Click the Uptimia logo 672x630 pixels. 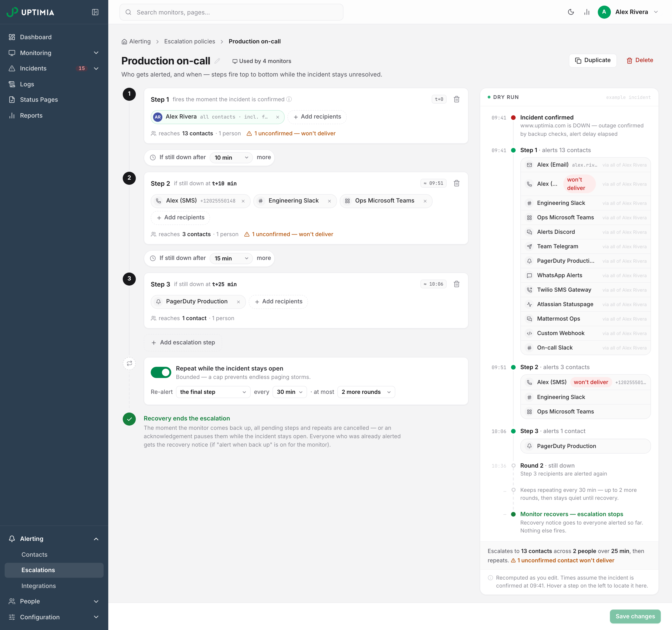30,12
